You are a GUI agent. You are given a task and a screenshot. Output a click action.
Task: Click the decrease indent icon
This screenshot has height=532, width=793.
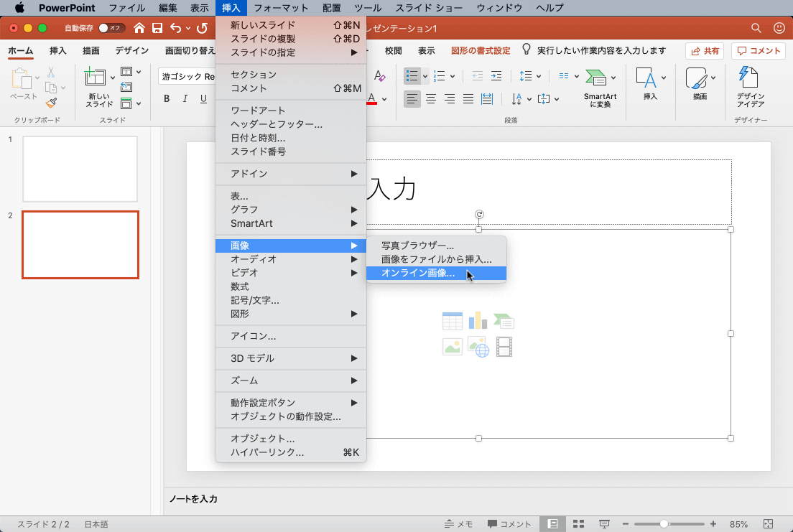[478, 76]
